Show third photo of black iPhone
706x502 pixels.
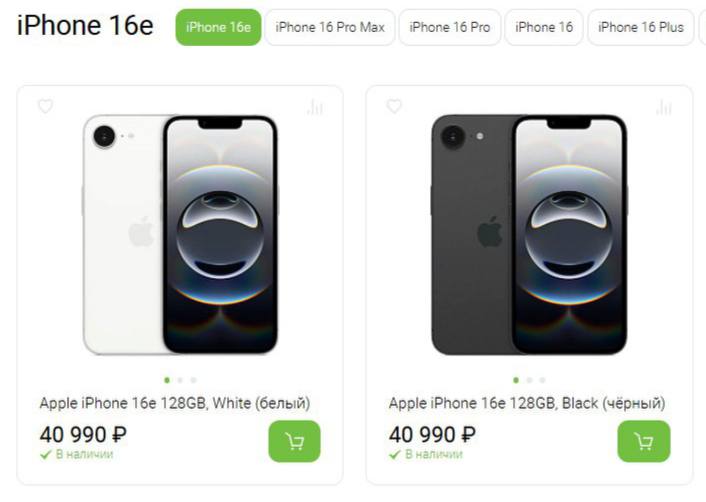tap(542, 380)
